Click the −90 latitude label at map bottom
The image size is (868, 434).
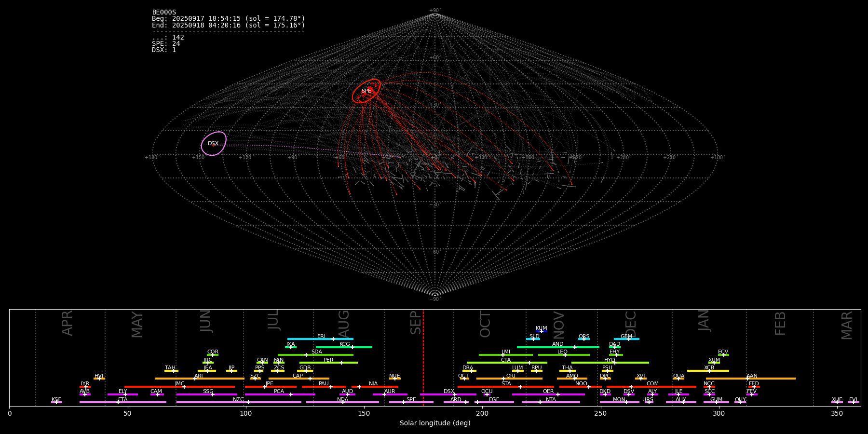(x=435, y=299)
